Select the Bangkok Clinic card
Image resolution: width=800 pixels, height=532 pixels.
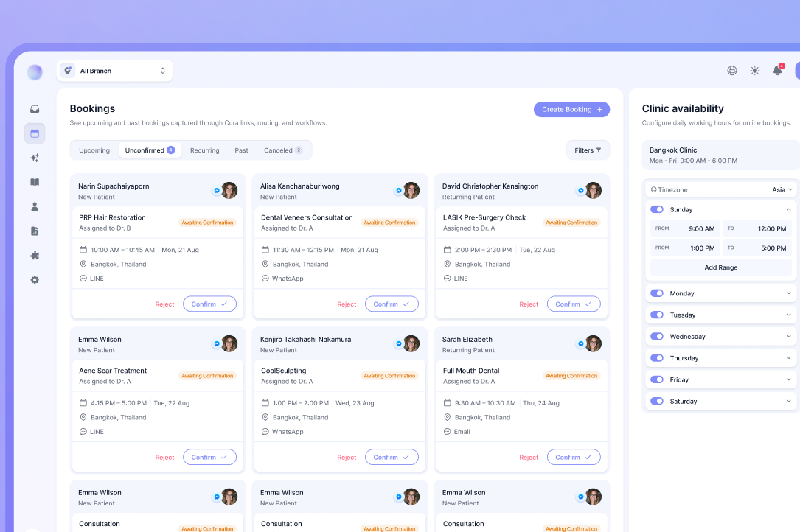tap(721, 155)
